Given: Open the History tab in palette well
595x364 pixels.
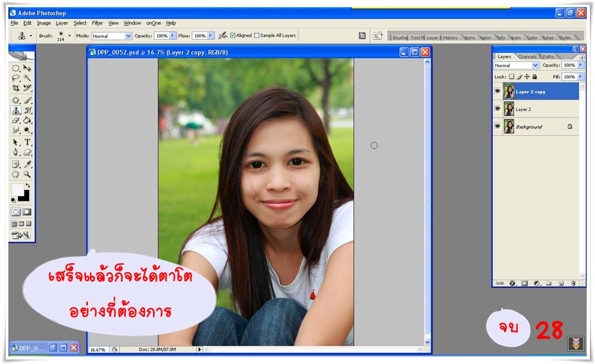Looking at the screenshot, I should (x=450, y=37).
